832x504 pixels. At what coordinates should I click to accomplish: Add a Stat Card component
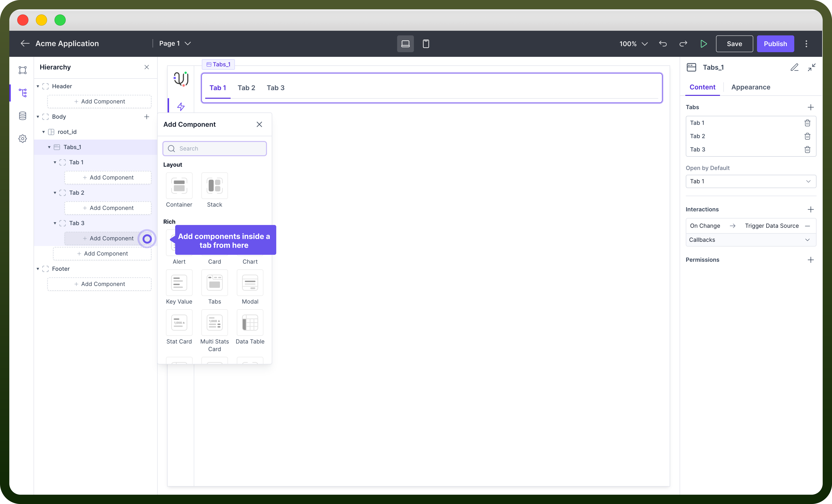[179, 327]
